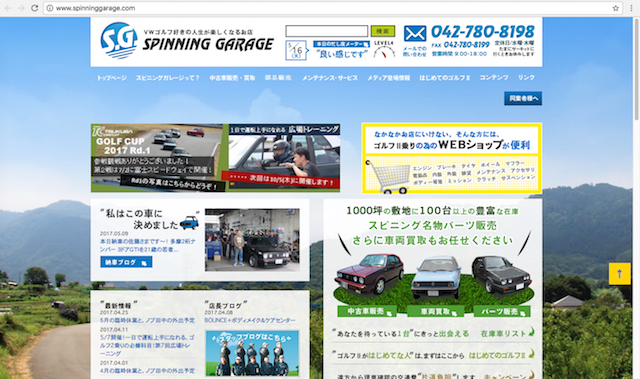The image size is (640, 379).
Task: Click the 042-780-8198 phone number
Action: click(x=483, y=32)
